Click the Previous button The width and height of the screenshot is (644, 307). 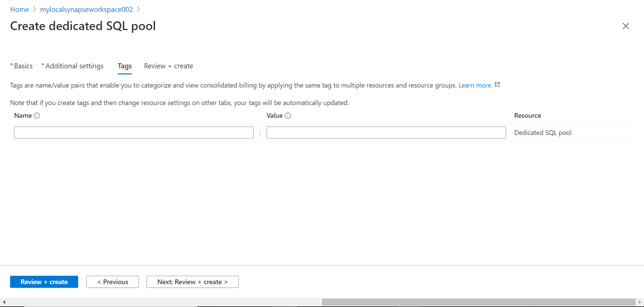(x=112, y=282)
